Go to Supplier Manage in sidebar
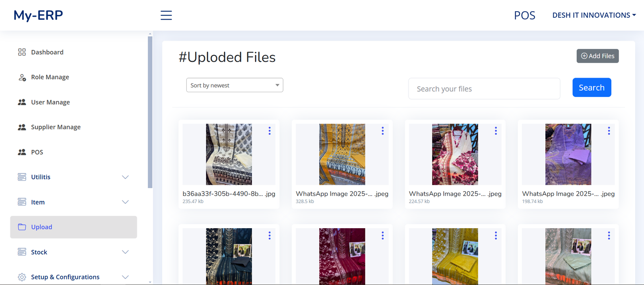The height and width of the screenshot is (285, 644). point(56,127)
